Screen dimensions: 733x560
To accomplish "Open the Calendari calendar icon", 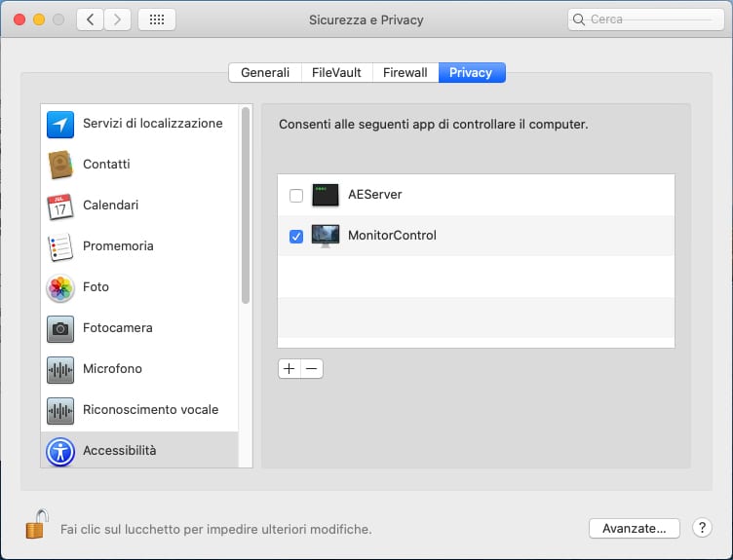I will click(x=60, y=205).
